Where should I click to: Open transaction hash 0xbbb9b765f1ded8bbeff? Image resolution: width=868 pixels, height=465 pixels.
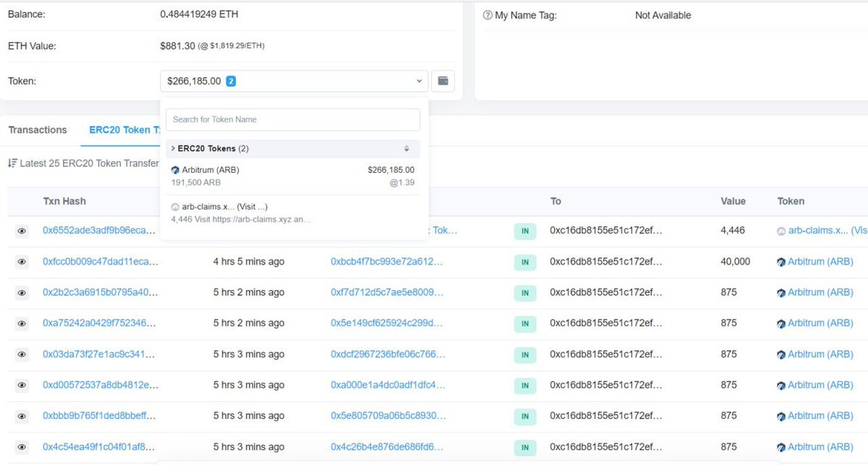(x=99, y=415)
